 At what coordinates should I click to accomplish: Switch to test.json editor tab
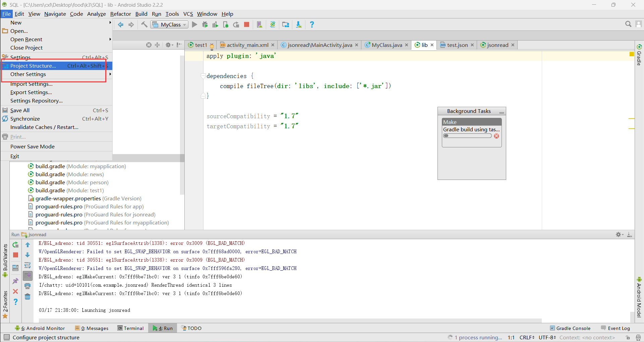(457, 45)
